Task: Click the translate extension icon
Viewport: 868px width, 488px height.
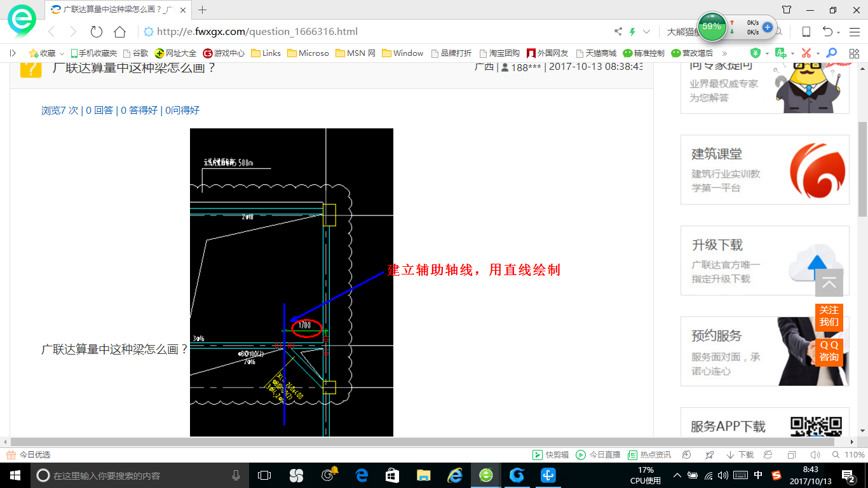Action: (780, 53)
